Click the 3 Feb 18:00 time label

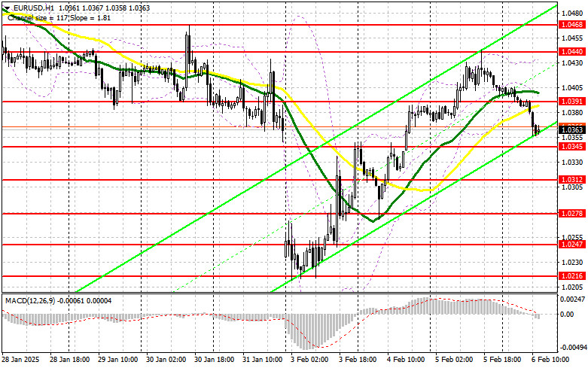tap(358, 360)
